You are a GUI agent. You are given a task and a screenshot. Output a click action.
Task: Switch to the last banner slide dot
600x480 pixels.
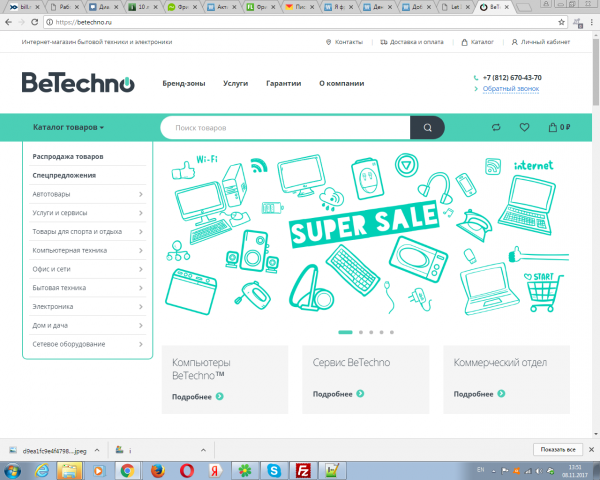click(x=392, y=332)
